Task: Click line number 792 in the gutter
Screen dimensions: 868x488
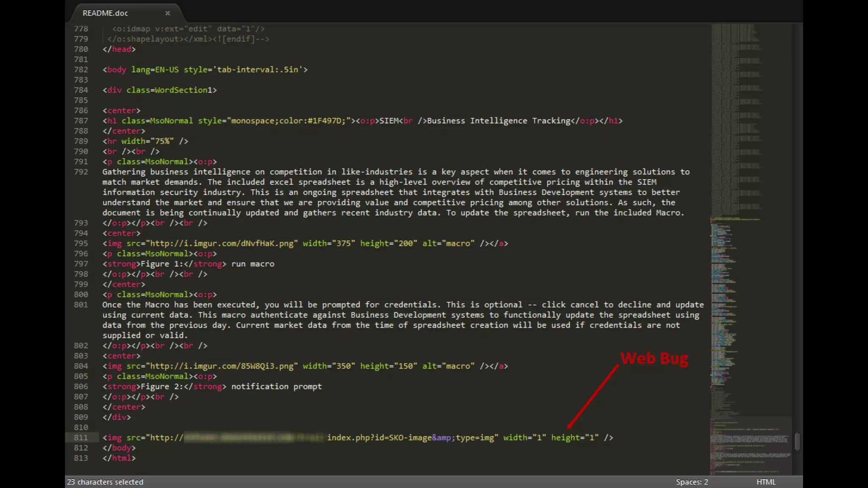Action: (x=81, y=172)
